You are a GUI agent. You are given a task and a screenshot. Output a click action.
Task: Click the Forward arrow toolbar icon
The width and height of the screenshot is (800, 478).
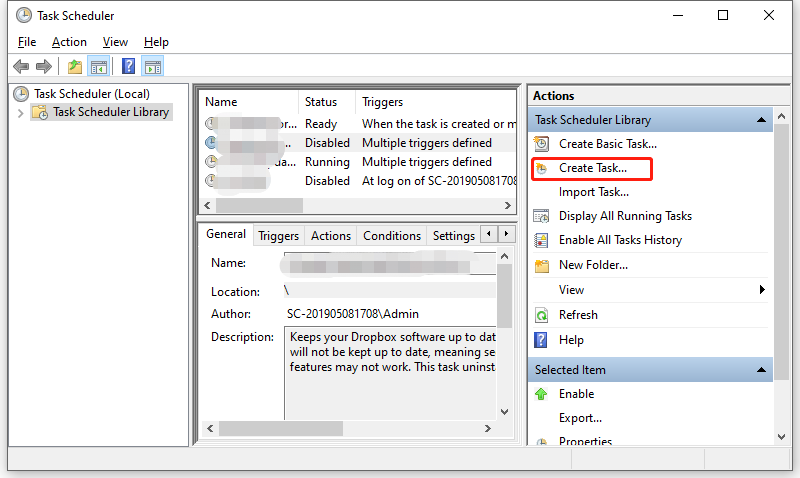[x=44, y=66]
